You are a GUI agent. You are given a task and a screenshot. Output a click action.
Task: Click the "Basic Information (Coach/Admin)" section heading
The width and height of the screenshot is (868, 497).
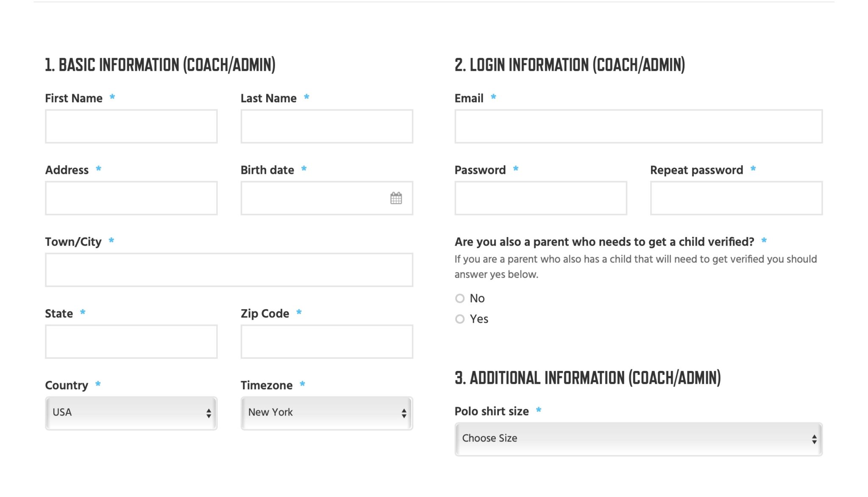coord(160,65)
